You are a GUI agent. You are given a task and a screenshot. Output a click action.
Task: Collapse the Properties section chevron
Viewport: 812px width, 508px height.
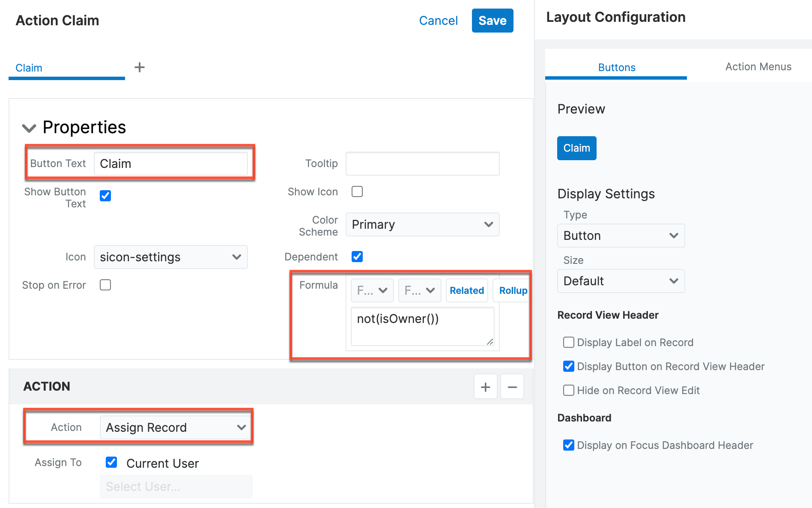tap(29, 128)
